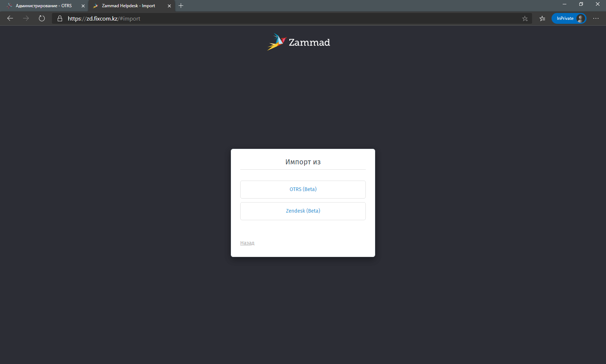Reload the page with refresh icon

[42, 18]
